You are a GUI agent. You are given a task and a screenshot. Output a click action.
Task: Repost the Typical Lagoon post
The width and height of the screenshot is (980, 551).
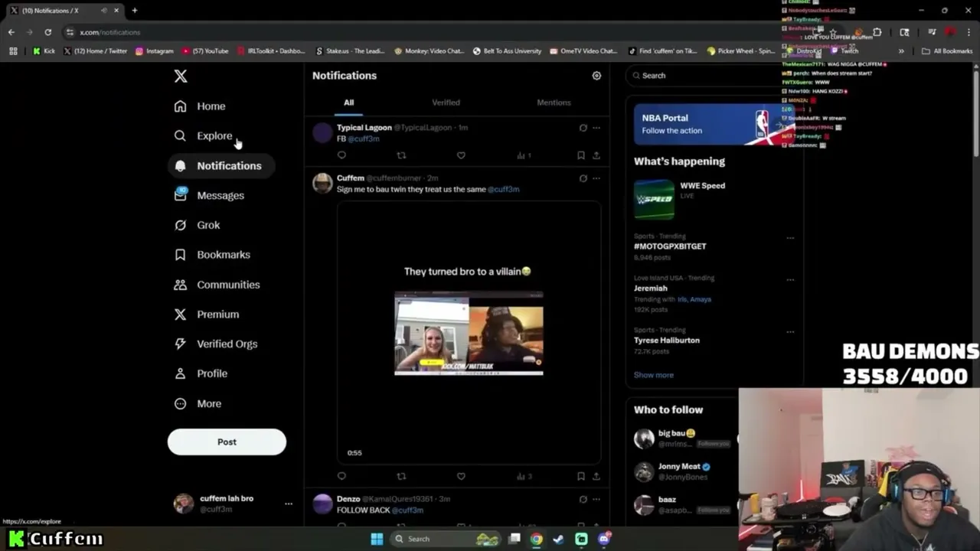[401, 155]
